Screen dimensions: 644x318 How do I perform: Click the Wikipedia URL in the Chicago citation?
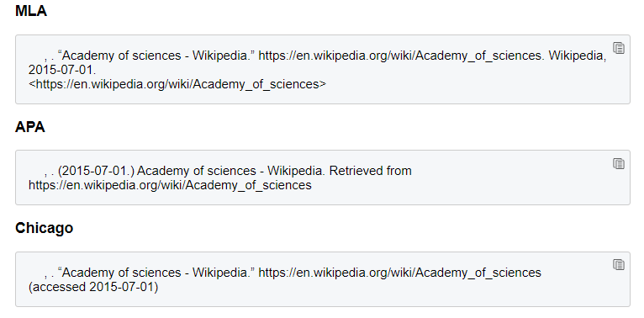(399, 273)
